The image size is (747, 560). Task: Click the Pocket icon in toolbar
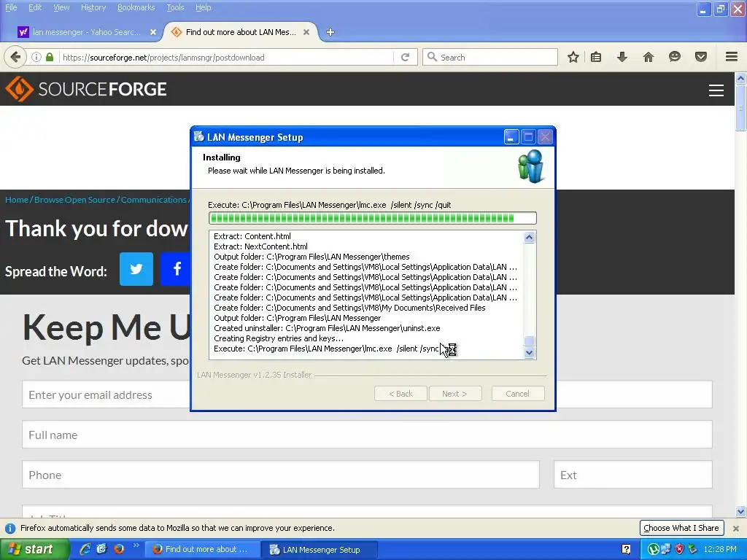pyautogui.click(x=701, y=57)
